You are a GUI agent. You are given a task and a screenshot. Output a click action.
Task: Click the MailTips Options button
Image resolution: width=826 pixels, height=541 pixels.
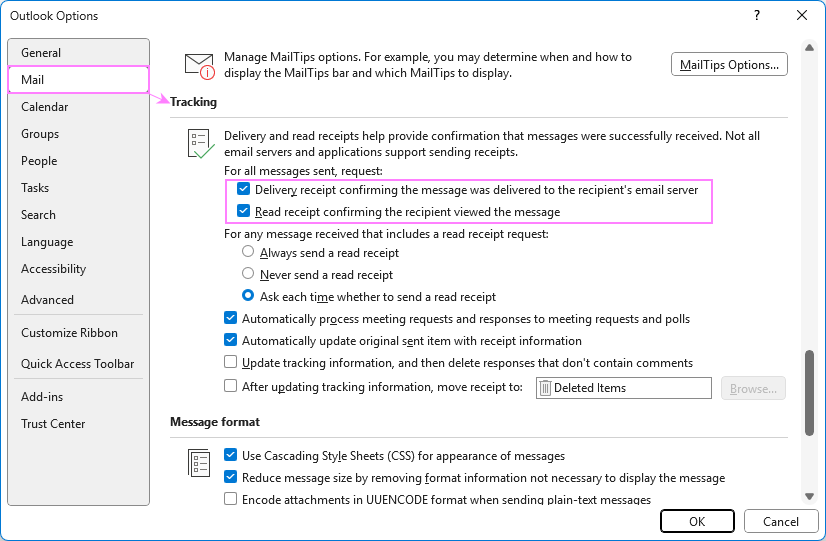729,64
